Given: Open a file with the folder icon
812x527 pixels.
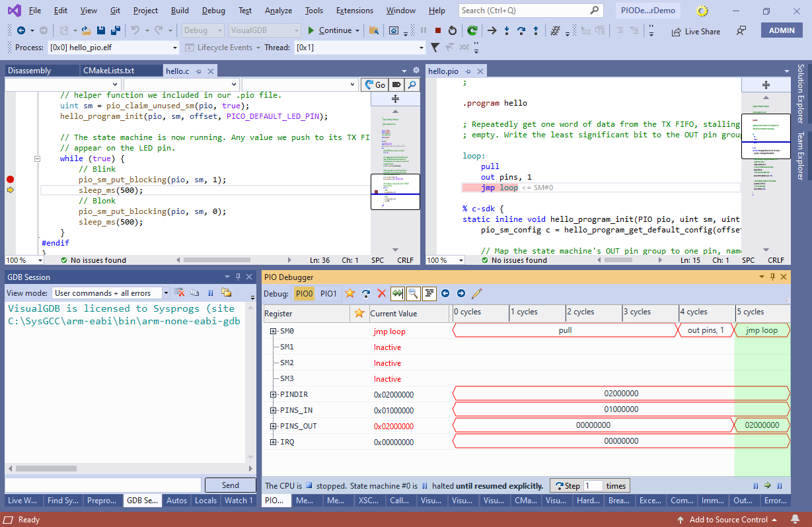Looking at the screenshot, I should 86,30.
